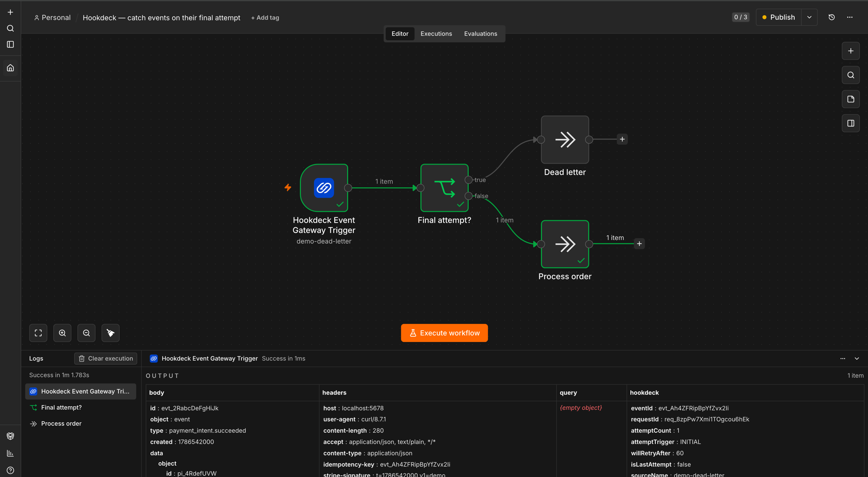Viewport: 868px width, 477px height.
Task: Open search in the left sidebar
Action: click(x=10, y=28)
